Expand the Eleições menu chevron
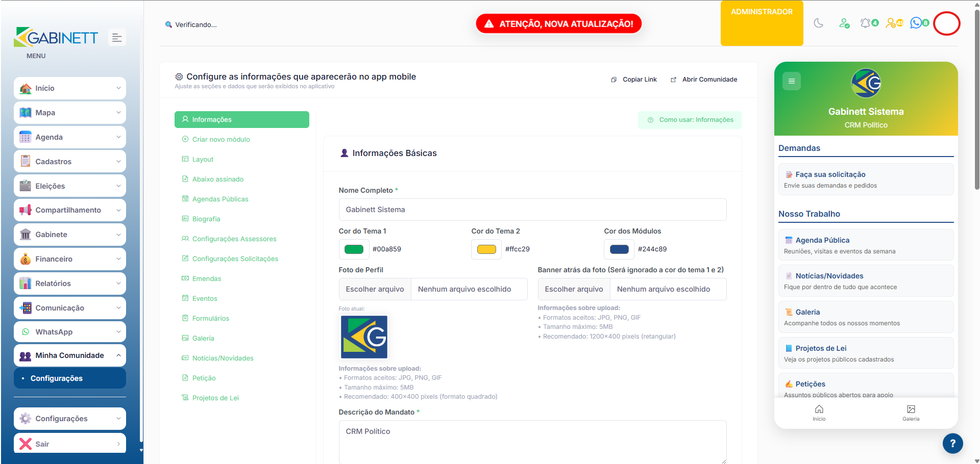980x464 pixels. click(x=118, y=186)
